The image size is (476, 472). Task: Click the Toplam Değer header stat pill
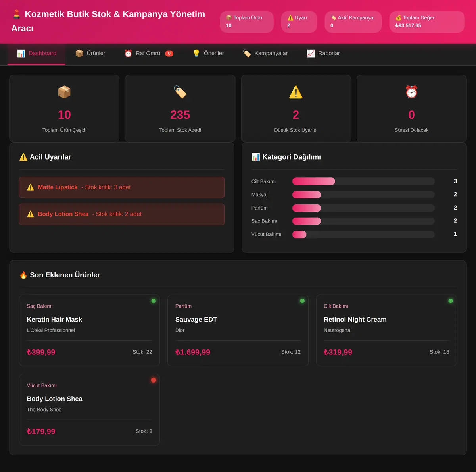[427, 22]
